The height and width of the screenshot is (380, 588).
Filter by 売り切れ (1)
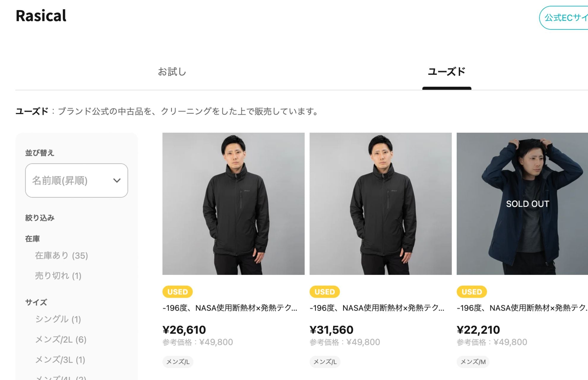tap(58, 276)
